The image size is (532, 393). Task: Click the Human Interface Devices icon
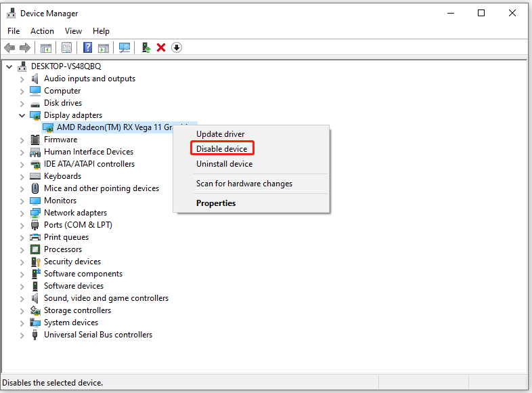35,152
